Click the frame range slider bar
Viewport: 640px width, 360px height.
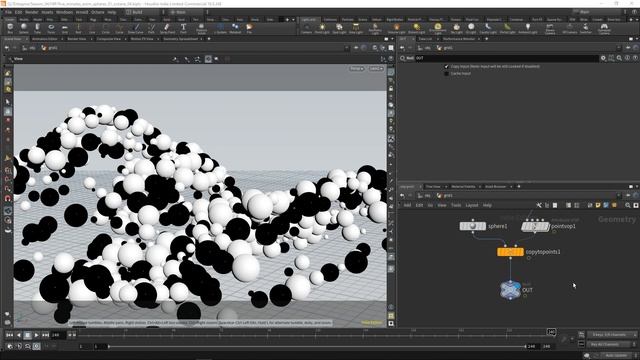coord(317,346)
